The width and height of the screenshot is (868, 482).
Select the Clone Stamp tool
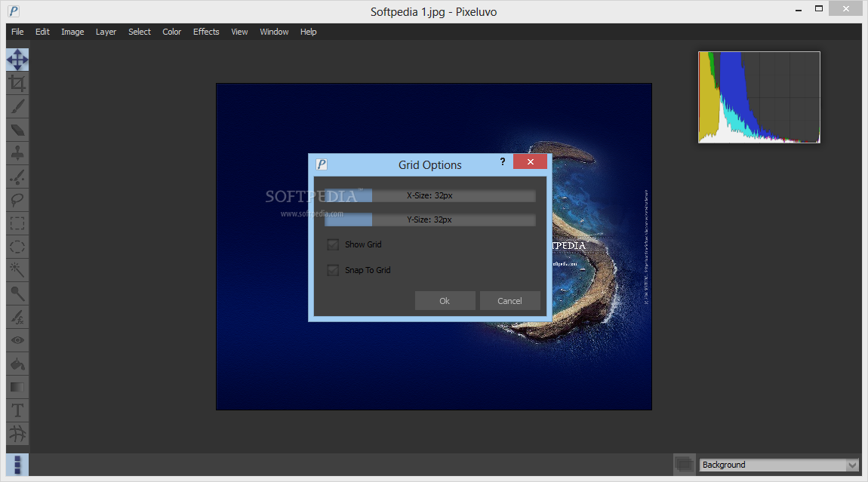17,153
